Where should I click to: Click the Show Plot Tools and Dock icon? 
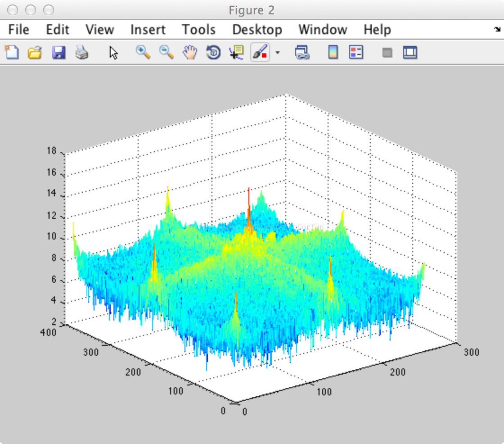point(410,52)
